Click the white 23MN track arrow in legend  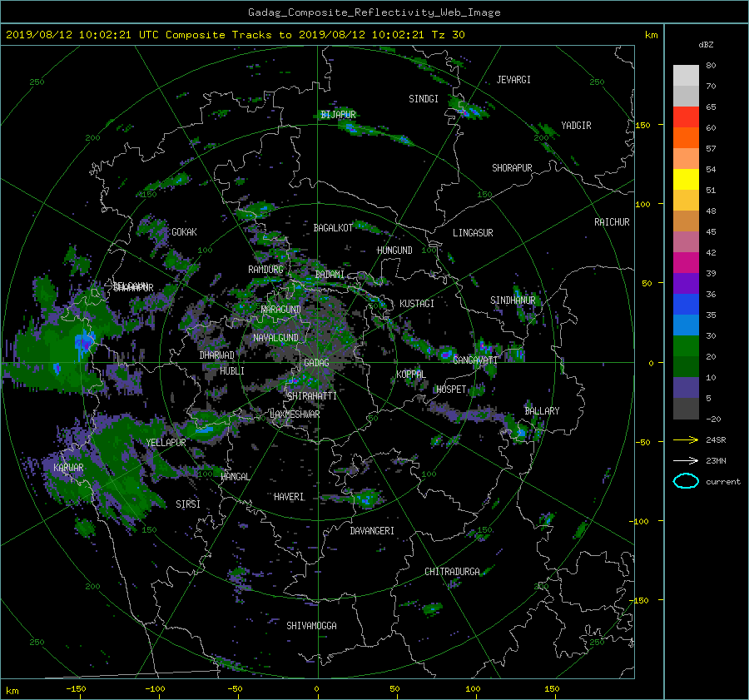686,460
